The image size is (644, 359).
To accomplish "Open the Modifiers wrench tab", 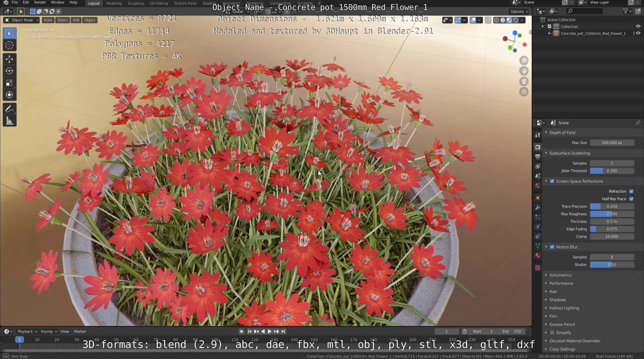I will coord(538,207).
